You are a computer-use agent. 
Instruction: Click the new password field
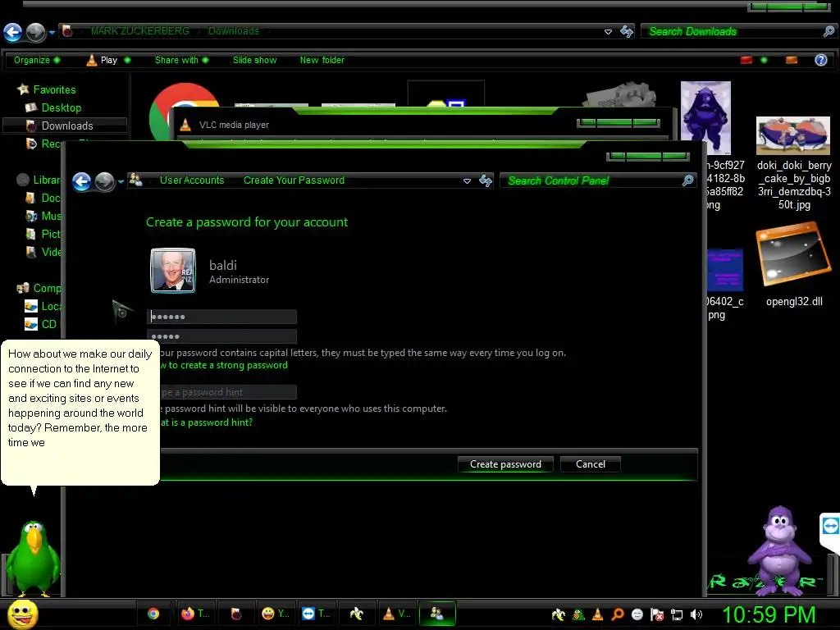pyautogui.click(x=221, y=317)
